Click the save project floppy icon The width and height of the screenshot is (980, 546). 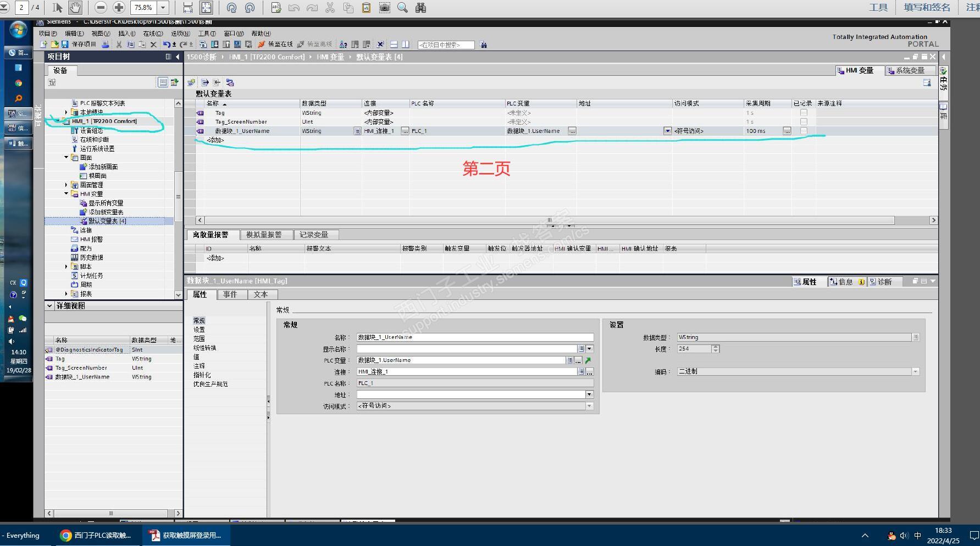[x=65, y=44]
